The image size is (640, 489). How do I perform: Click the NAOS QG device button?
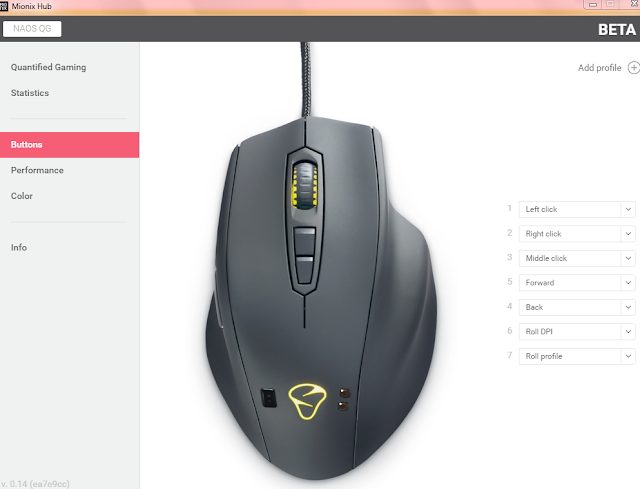[x=32, y=29]
